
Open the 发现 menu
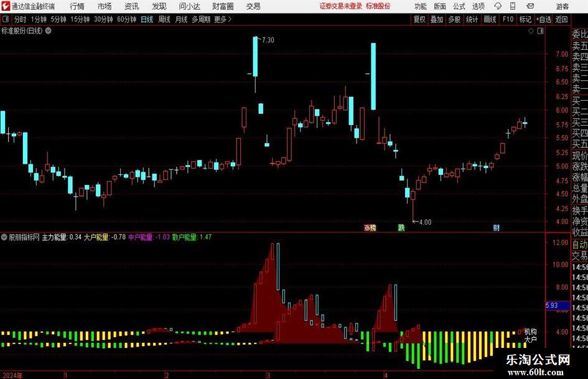[x=159, y=6]
